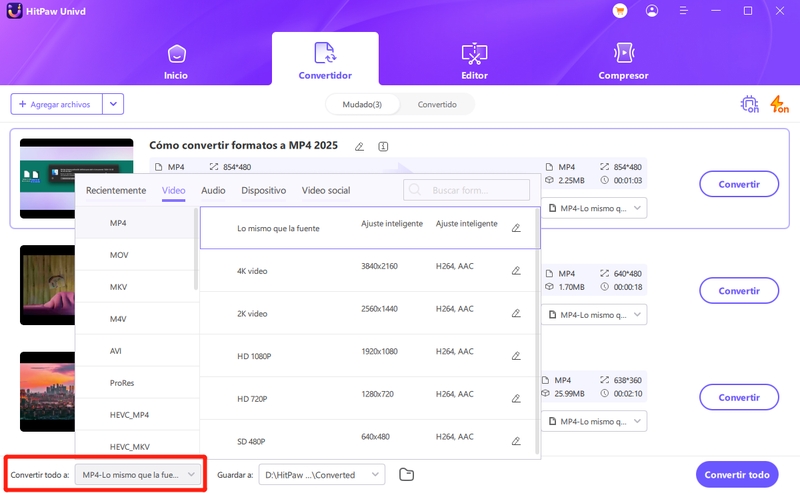Open the Compresor tab
800x493 pixels.
623,62
